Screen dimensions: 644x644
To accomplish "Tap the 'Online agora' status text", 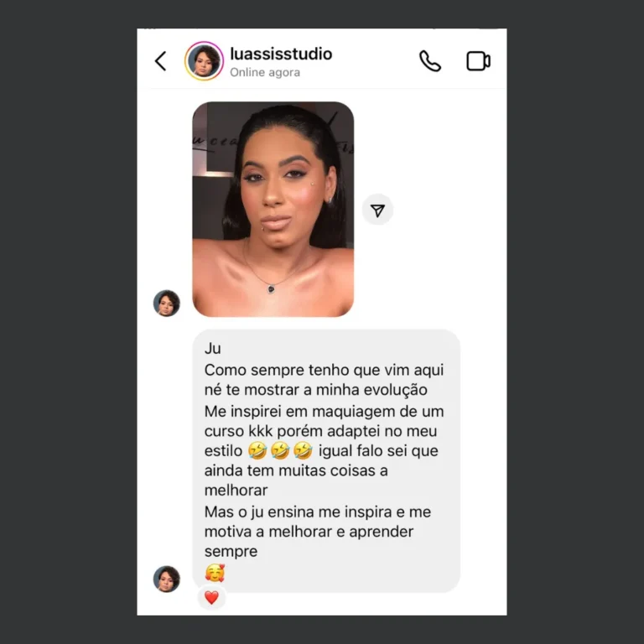I will [x=265, y=72].
